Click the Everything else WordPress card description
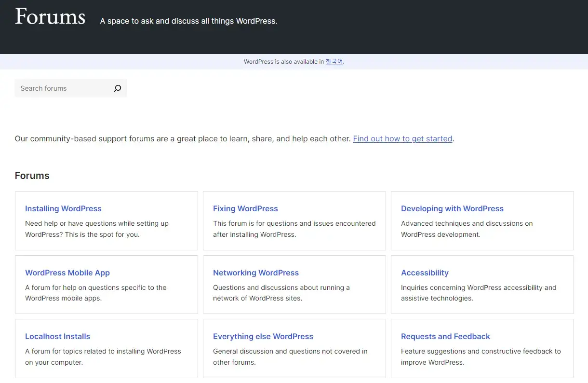Screen dimensions: 588x383 click(x=290, y=356)
